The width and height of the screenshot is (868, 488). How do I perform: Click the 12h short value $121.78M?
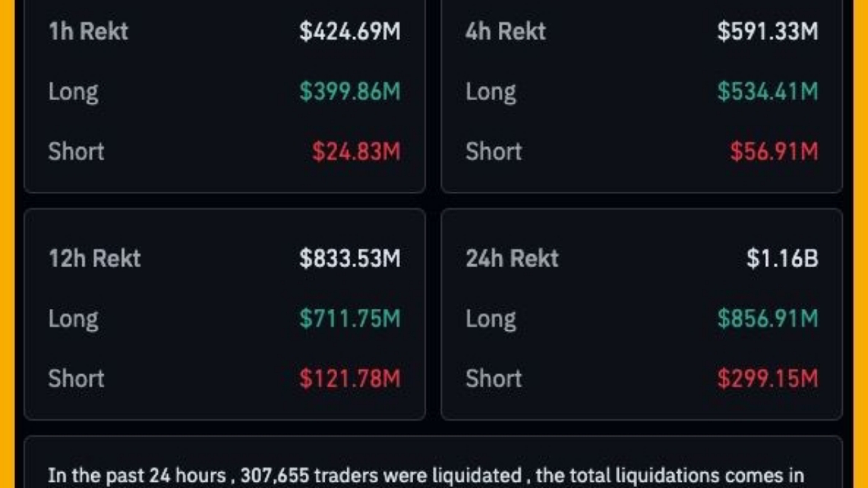click(x=350, y=379)
